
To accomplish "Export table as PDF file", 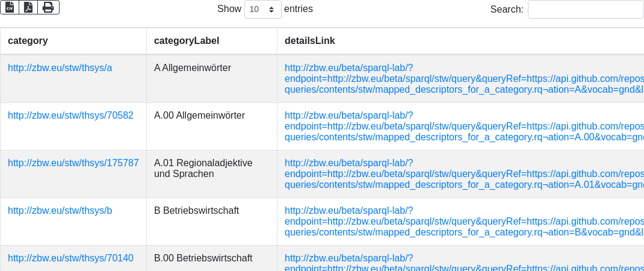I will click(28, 7).
